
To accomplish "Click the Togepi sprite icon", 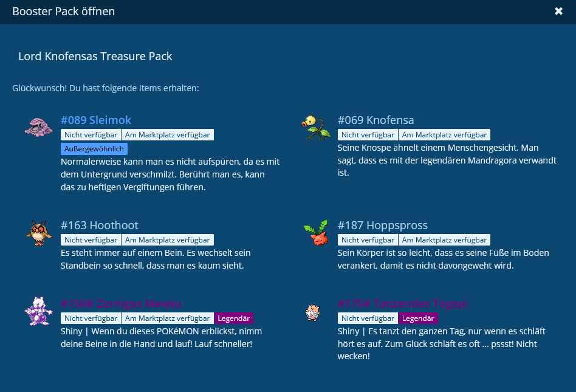I will point(312,312).
